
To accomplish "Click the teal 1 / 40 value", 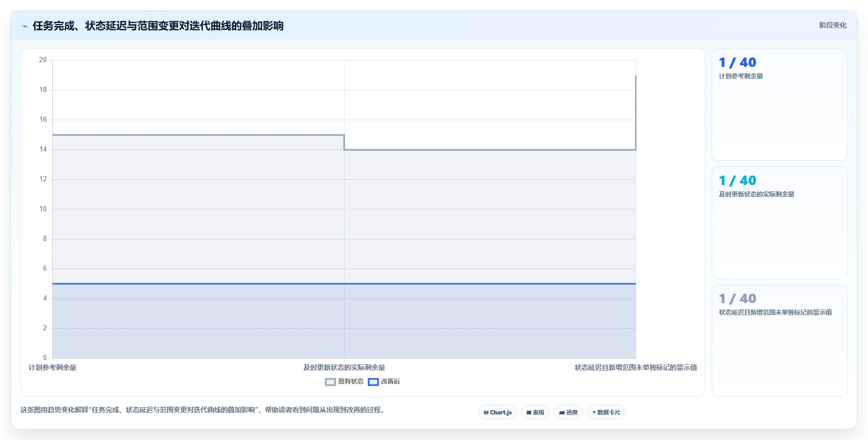I will [x=737, y=181].
